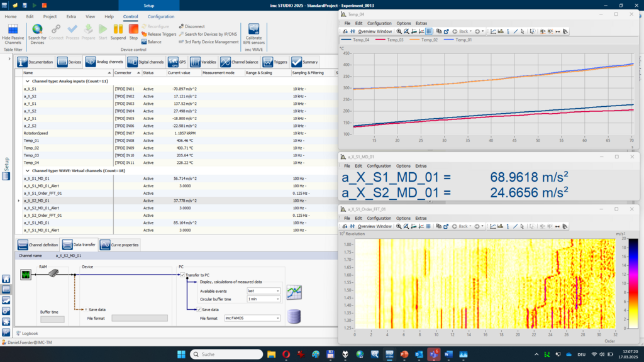The height and width of the screenshot is (362, 644).
Task: Click the headphones icon in Temp_04 toolbar
Action: click(x=345, y=31)
